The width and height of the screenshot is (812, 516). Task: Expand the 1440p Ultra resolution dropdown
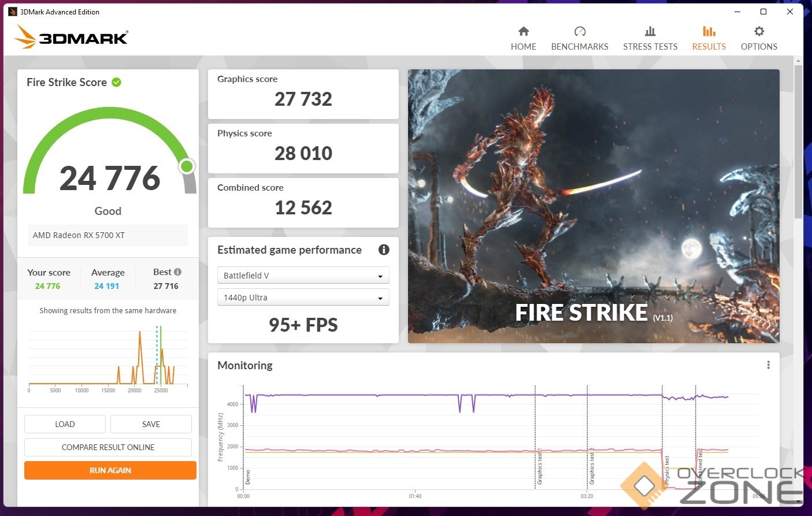click(x=303, y=298)
